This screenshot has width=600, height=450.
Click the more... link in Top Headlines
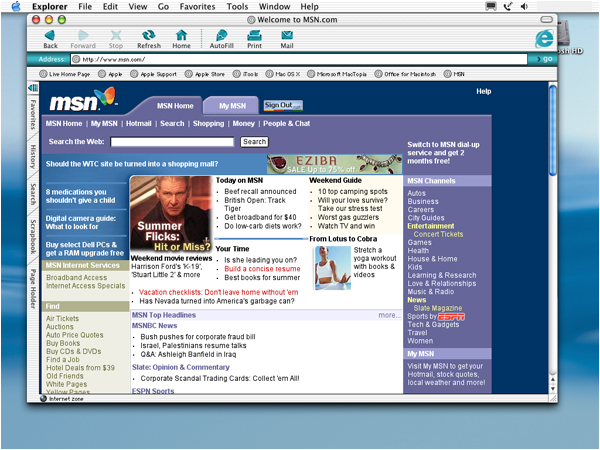click(389, 315)
